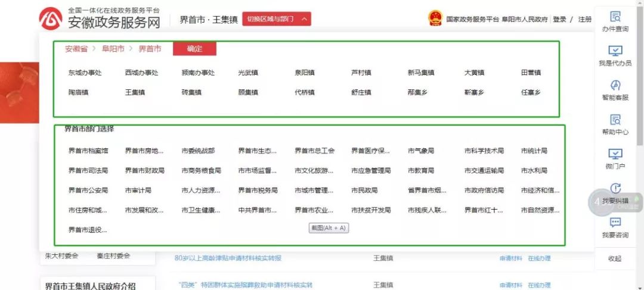Image resolution: width=644 pixels, height=290 pixels.
Task: Choose 界首市档案馆 department
Action: coord(88,151)
